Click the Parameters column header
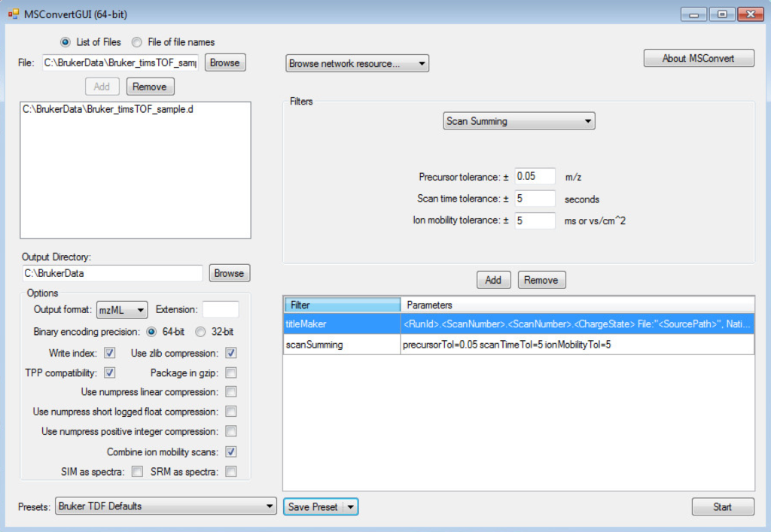This screenshot has height=532, width=771. [577, 305]
